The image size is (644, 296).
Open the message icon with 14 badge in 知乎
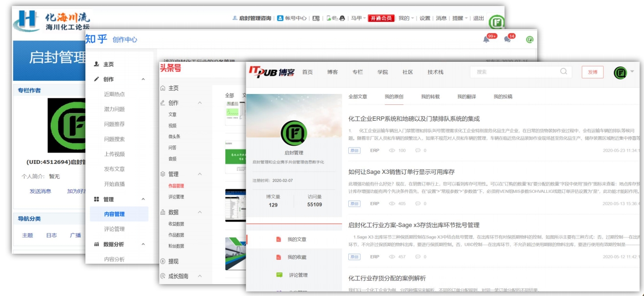(x=507, y=39)
